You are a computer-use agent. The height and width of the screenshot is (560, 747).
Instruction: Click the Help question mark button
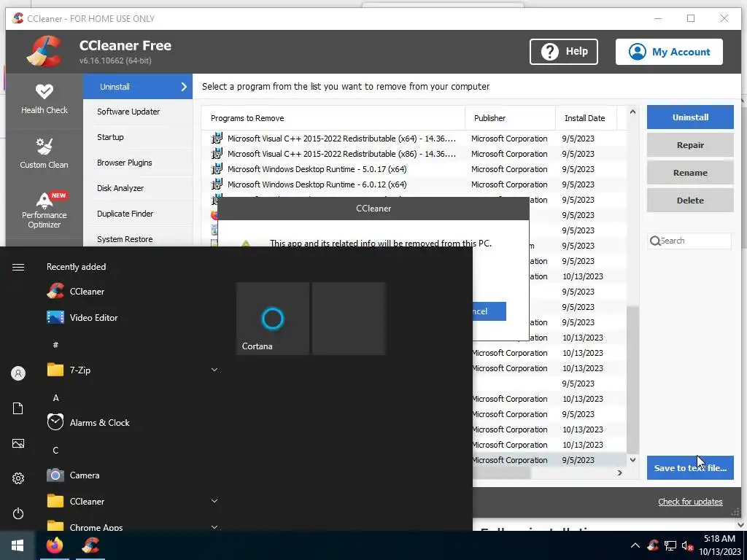pyautogui.click(x=564, y=52)
